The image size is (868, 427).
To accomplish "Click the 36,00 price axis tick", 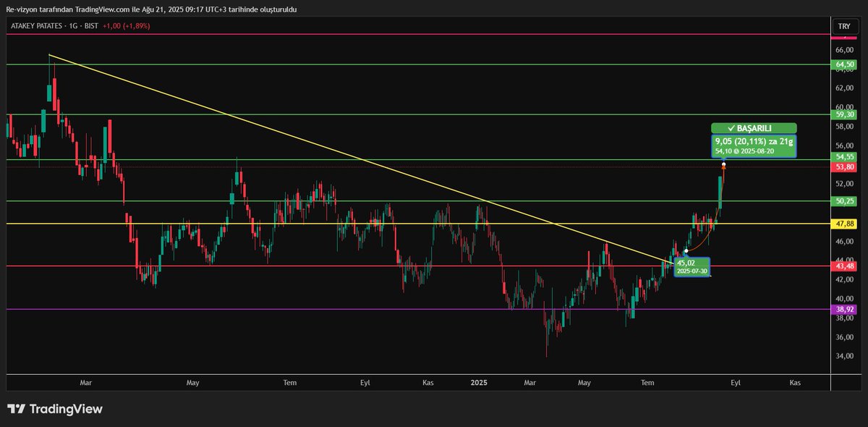I will [844, 337].
